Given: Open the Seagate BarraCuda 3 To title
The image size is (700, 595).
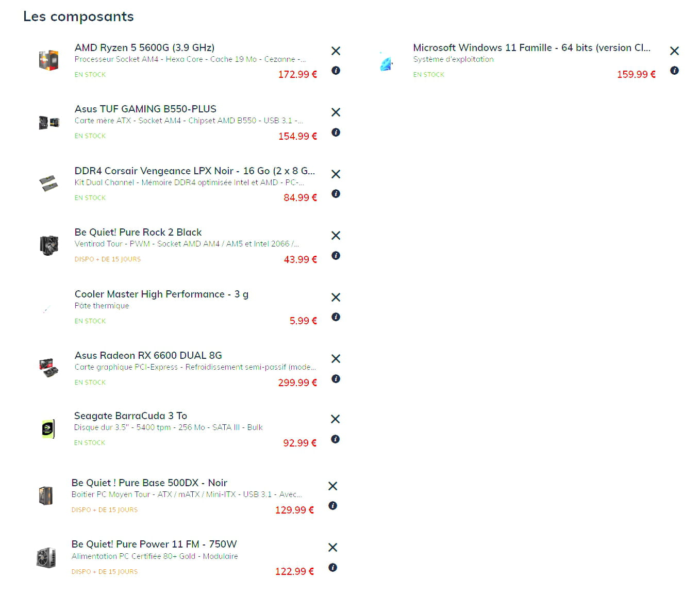Looking at the screenshot, I should click(x=130, y=416).
